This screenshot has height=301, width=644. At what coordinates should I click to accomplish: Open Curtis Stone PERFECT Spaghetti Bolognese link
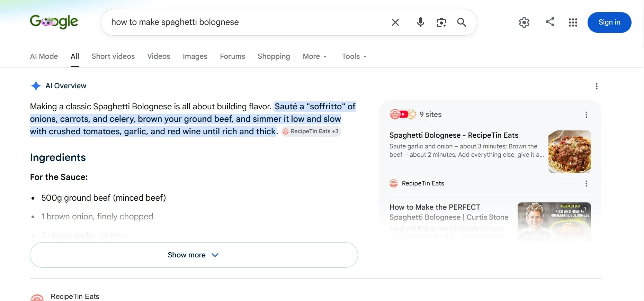449,212
